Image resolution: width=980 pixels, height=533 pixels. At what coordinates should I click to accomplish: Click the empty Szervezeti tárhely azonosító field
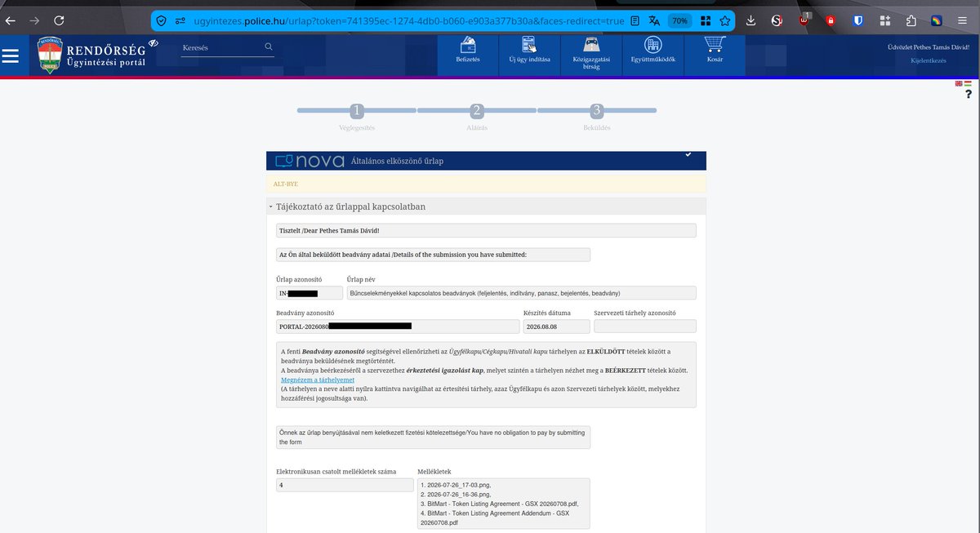point(645,326)
